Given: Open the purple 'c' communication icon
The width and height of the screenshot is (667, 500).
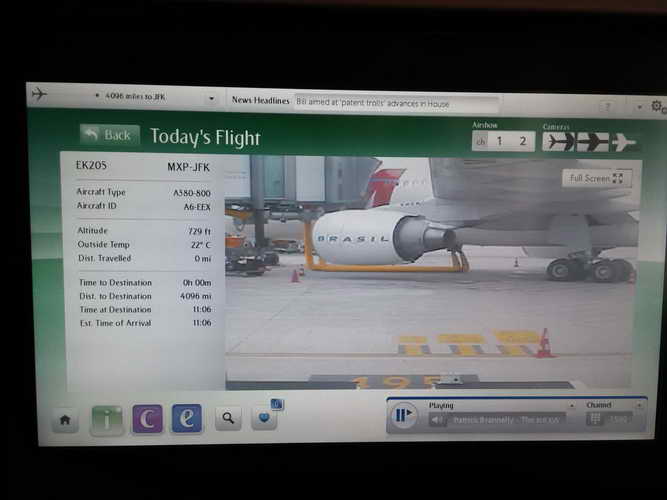Looking at the screenshot, I should [147, 419].
